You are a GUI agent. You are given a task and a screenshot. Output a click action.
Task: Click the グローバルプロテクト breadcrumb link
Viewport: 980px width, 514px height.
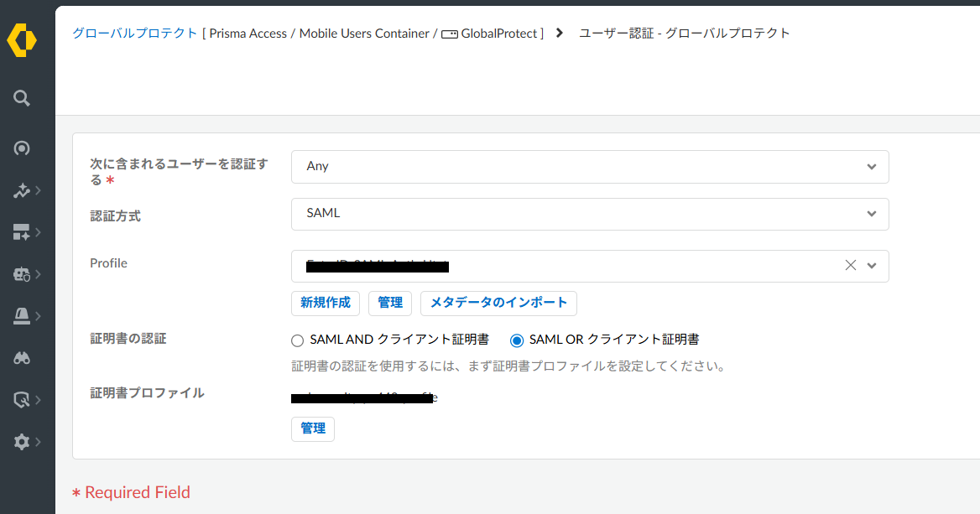134,34
